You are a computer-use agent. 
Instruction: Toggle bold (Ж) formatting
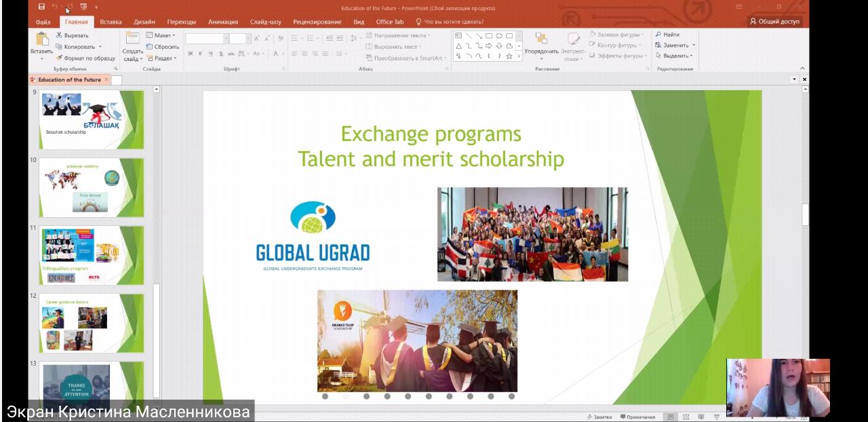(x=191, y=54)
